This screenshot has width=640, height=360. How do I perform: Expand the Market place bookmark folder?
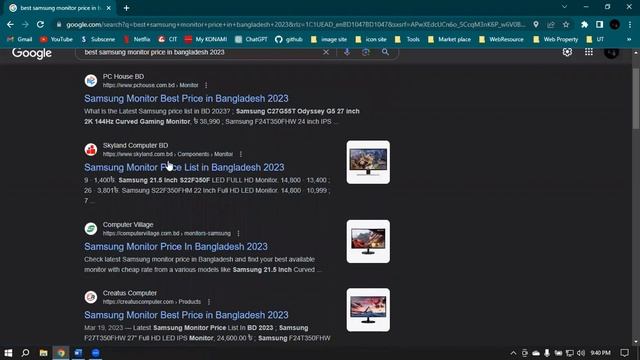[449, 39]
